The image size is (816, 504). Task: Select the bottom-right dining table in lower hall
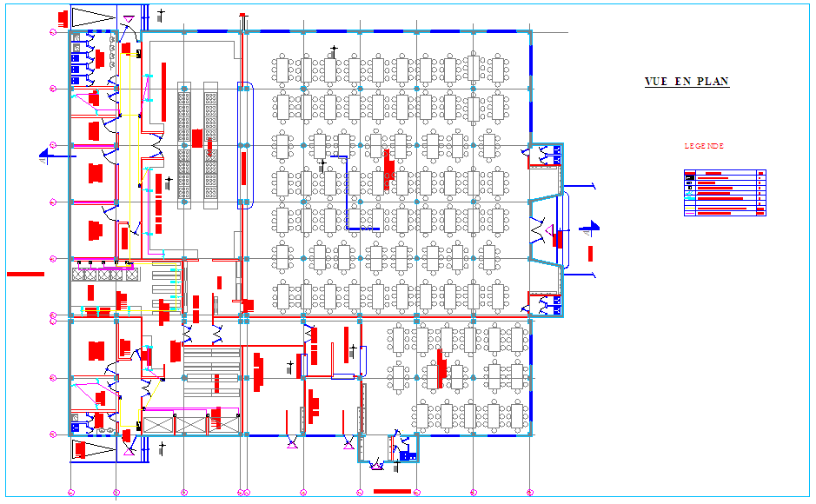519,416
